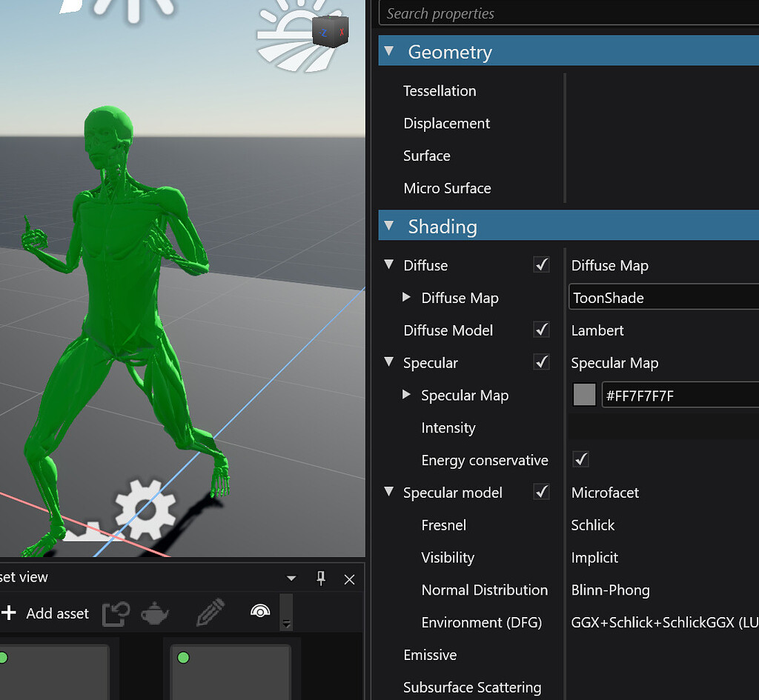Open the specular color swatch picker

(x=584, y=394)
